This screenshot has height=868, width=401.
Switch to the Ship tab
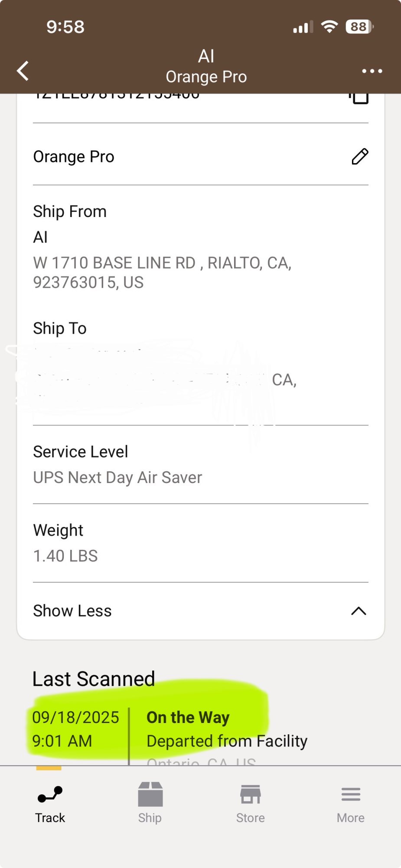tap(150, 818)
